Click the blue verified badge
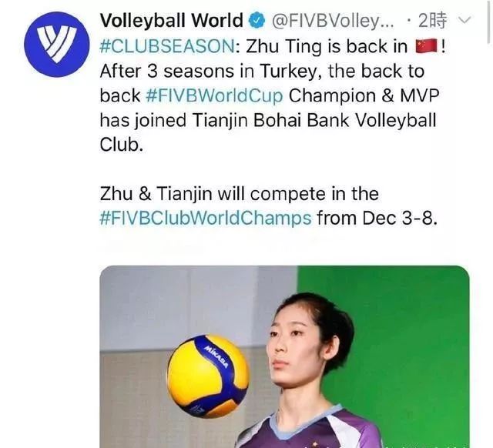Viewport: 493px width, 448px height. (x=257, y=21)
